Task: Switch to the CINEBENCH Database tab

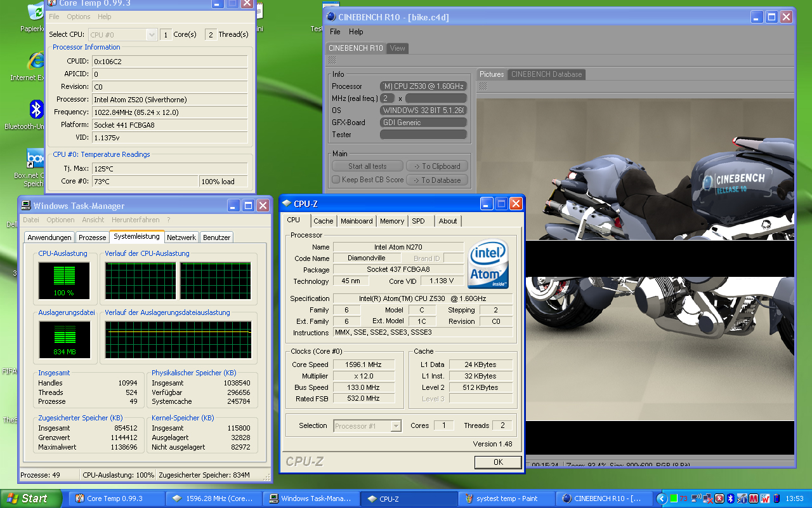Action: [x=546, y=74]
